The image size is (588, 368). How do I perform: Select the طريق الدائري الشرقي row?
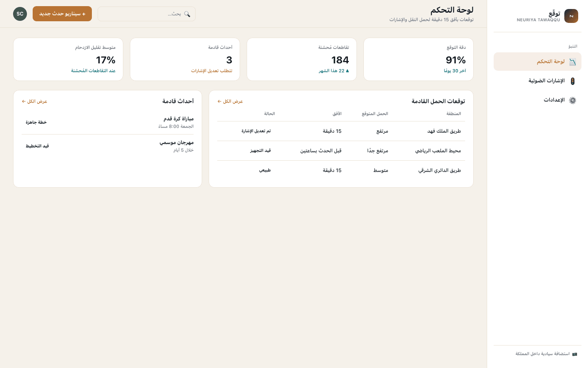341,171
